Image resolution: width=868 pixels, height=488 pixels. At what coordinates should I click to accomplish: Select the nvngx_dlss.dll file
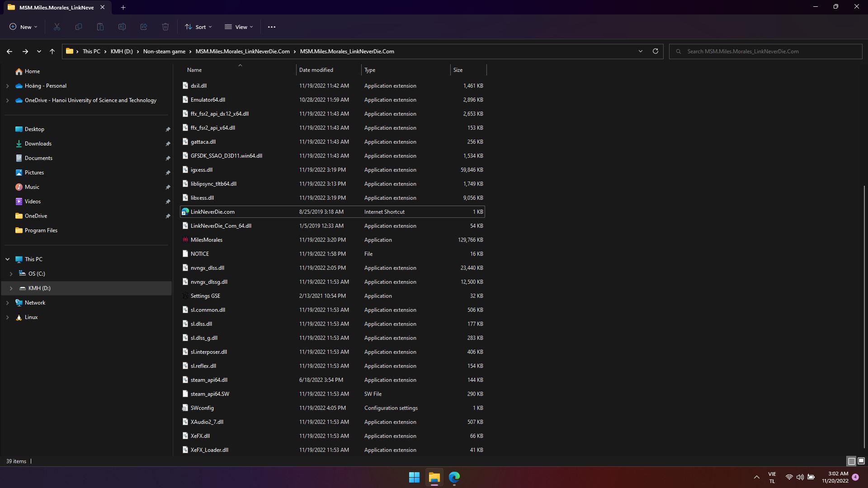click(332, 268)
